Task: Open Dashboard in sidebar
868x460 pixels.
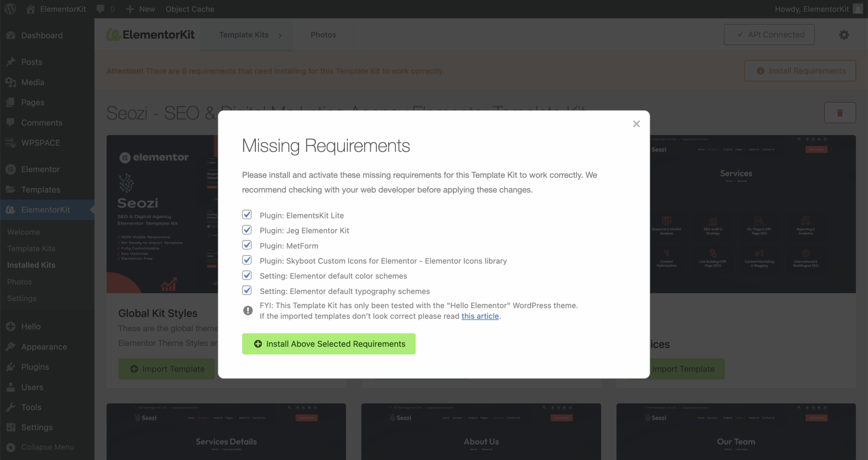Action: [x=42, y=35]
